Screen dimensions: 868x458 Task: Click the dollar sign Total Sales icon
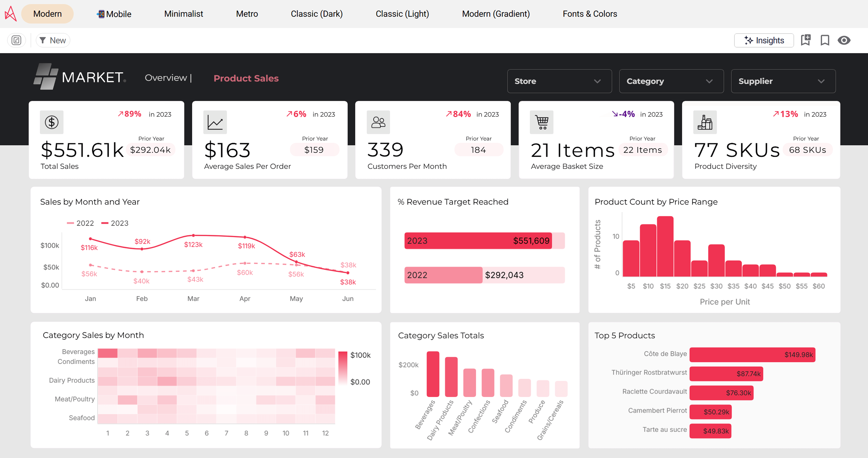(52, 122)
